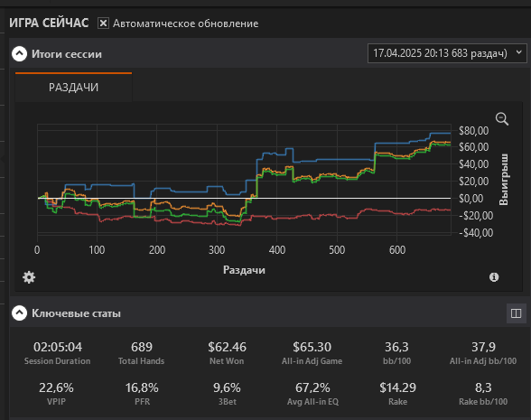Click the Net Won $62.46 stat
531x420 pixels.
227,353
